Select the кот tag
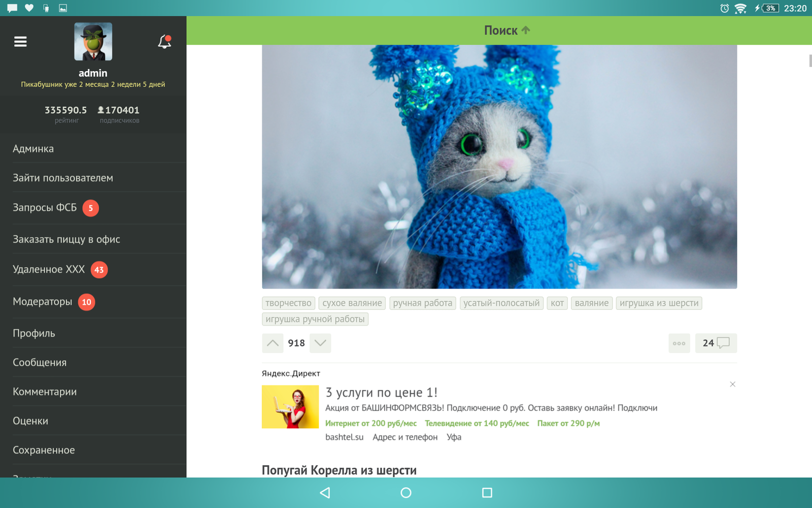Viewport: 812px width, 508px height. 557,303
